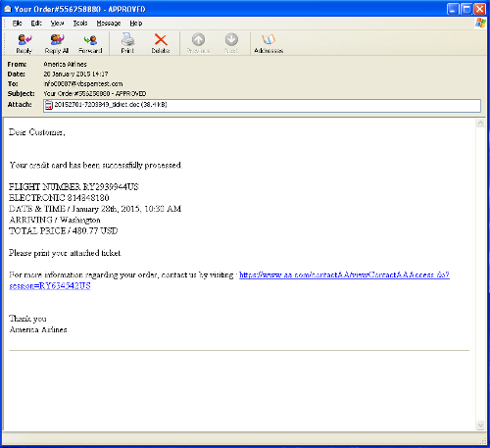Click the 'Your credit card has been' sentence
The height and width of the screenshot is (448, 490).
point(95,165)
